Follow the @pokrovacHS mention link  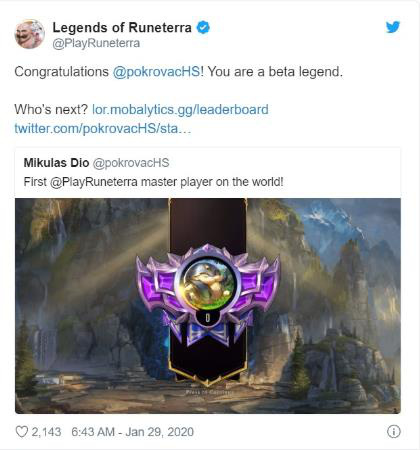coord(157,72)
